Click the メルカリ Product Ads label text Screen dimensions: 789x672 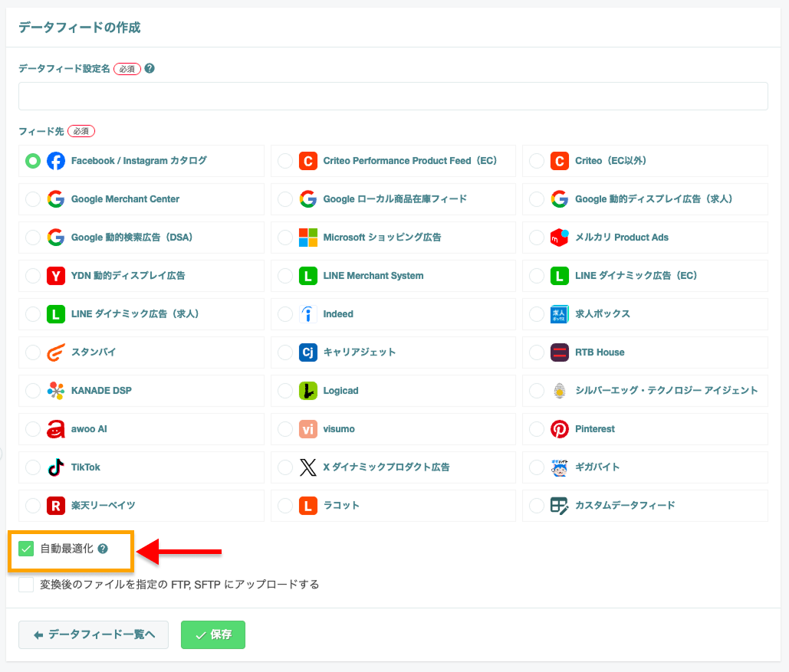[622, 238]
